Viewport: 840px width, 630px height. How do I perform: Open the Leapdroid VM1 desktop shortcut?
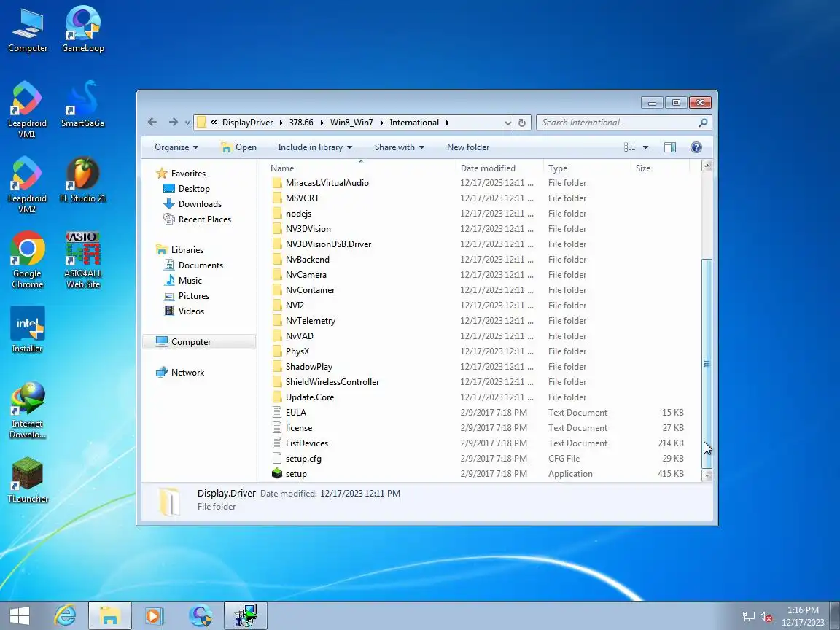[x=27, y=110]
